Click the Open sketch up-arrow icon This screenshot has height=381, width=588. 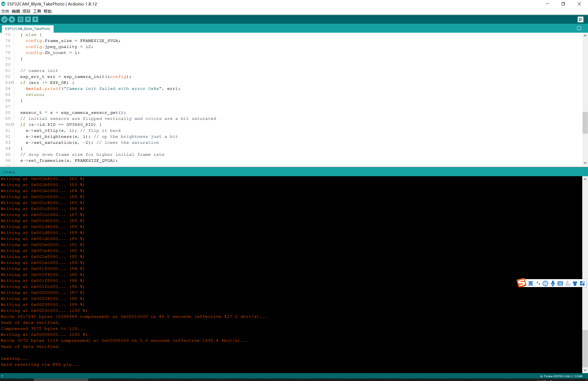pos(28,19)
